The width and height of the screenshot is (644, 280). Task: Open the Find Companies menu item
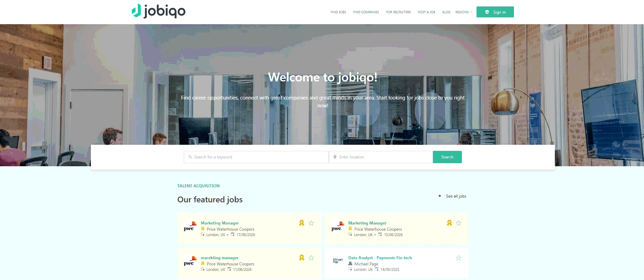(366, 12)
